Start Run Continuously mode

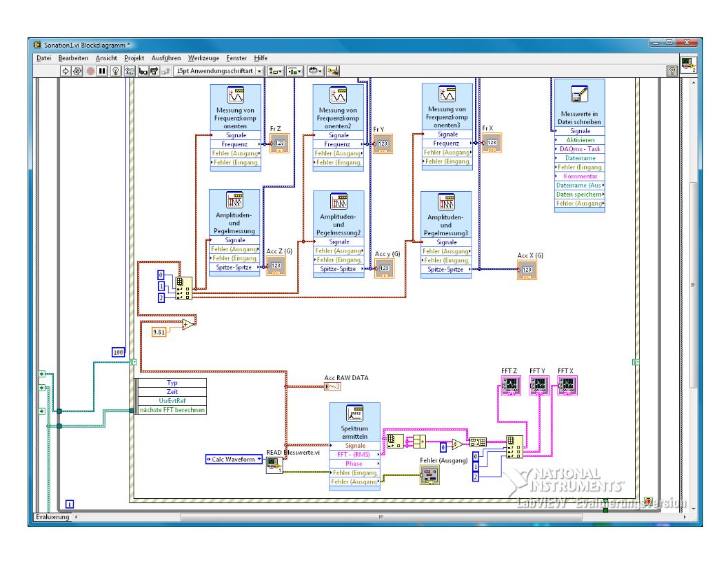point(77,71)
